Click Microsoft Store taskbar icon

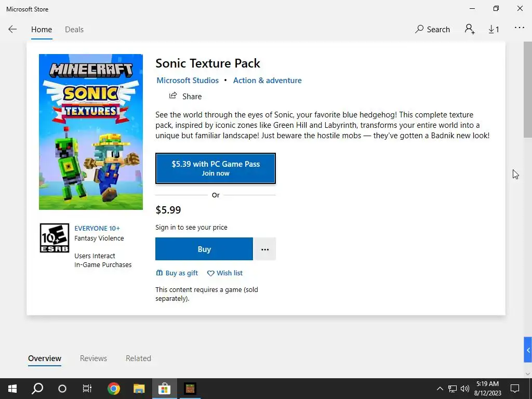[x=164, y=389]
